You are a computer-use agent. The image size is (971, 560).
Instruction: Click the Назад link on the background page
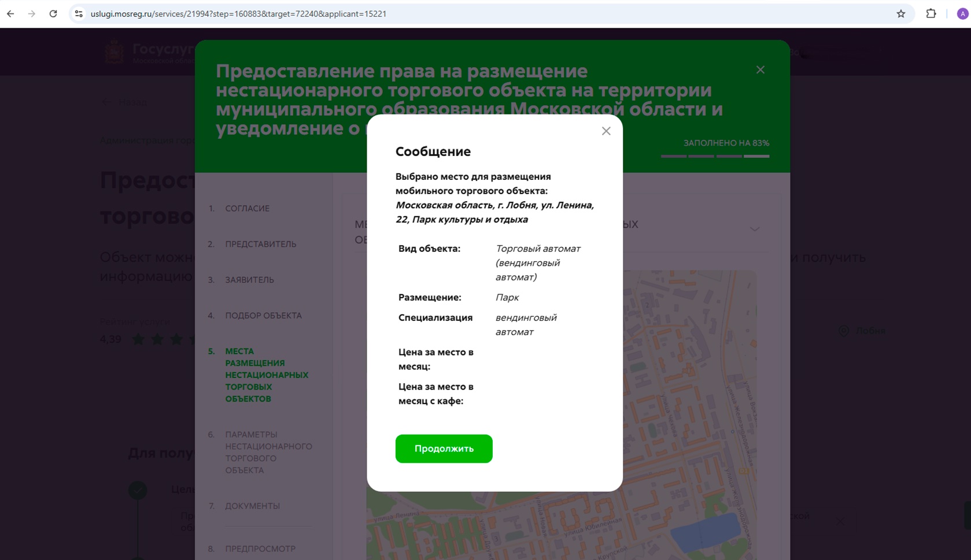[x=125, y=102]
